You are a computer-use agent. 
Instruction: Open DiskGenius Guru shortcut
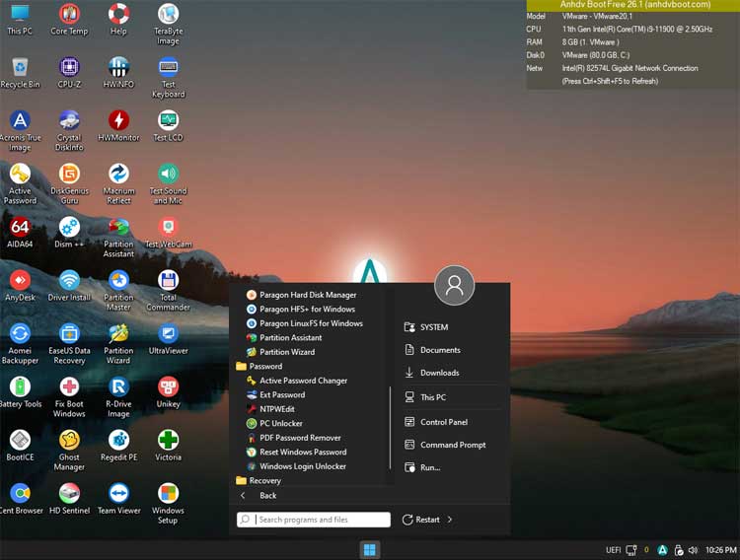coord(69,184)
